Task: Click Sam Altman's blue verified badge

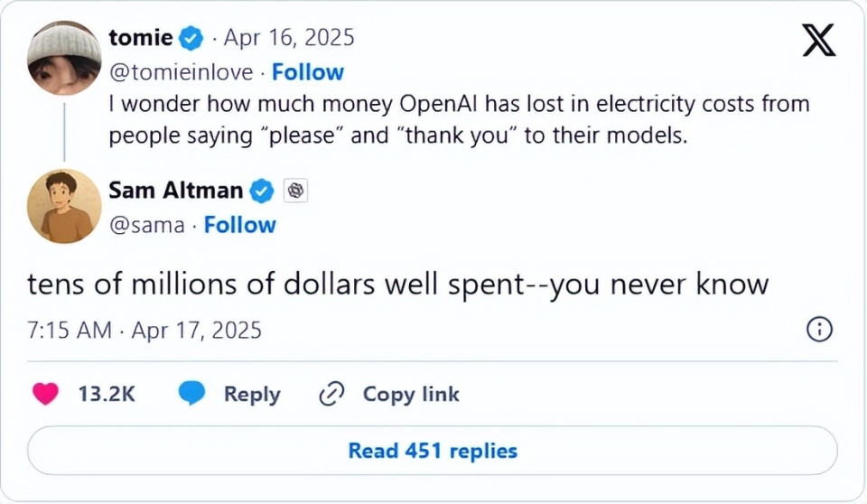Action: pyautogui.click(x=262, y=191)
